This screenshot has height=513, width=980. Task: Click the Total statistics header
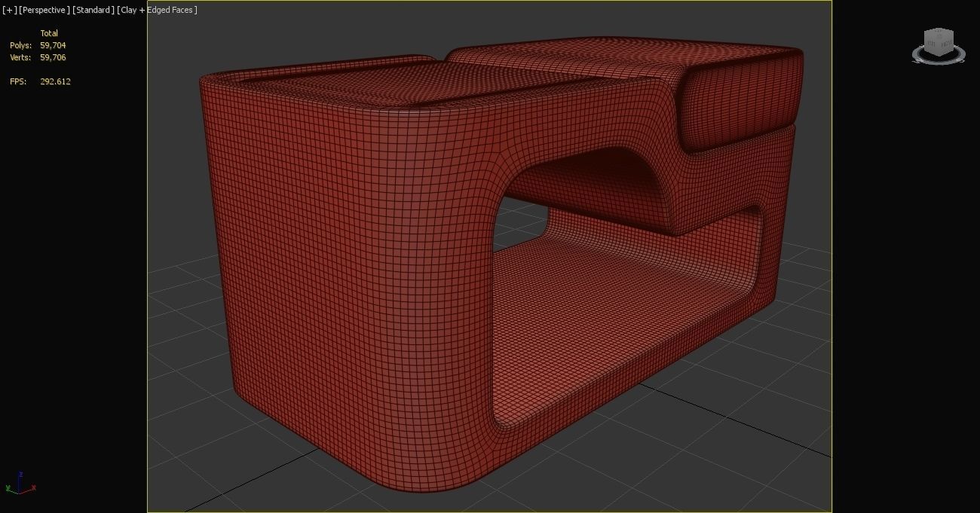[49, 33]
